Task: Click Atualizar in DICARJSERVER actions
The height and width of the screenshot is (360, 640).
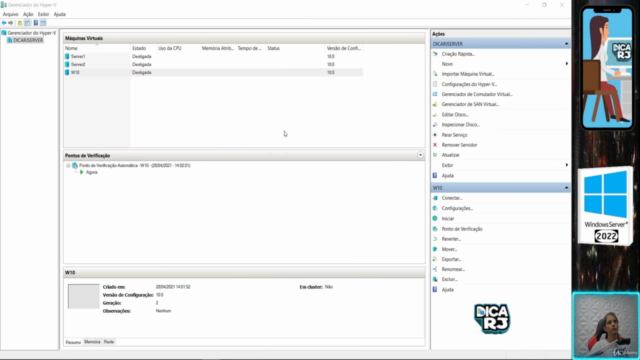Action: click(x=451, y=155)
